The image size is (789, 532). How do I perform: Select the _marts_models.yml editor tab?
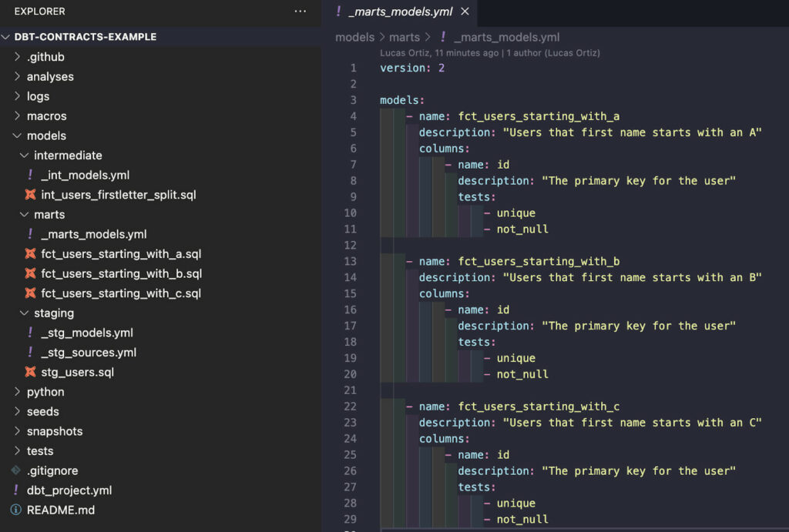pos(400,12)
